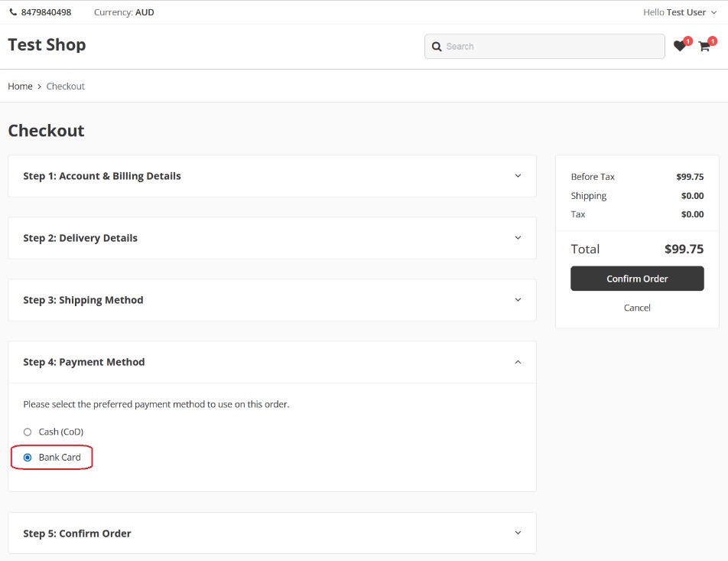728x561 pixels.
Task: Select Cash (CoD) payment option
Action: point(28,432)
